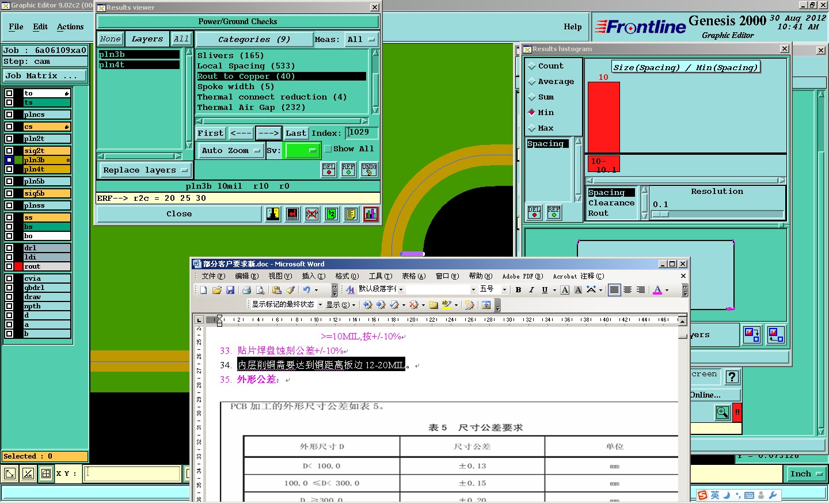This screenshot has width=829, height=504.
Task: Open the Auto Zoom dropdown
Action: tap(230, 151)
